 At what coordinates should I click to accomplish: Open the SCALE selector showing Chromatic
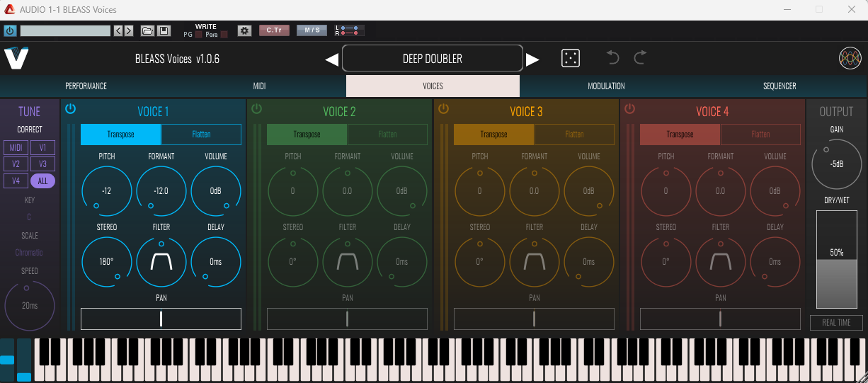pyautogui.click(x=29, y=253)
